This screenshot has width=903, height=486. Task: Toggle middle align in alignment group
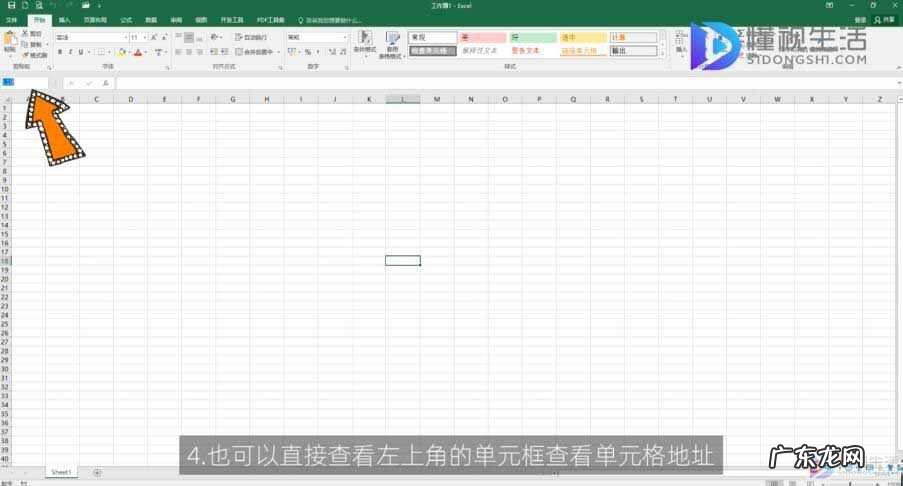[189, 37]
